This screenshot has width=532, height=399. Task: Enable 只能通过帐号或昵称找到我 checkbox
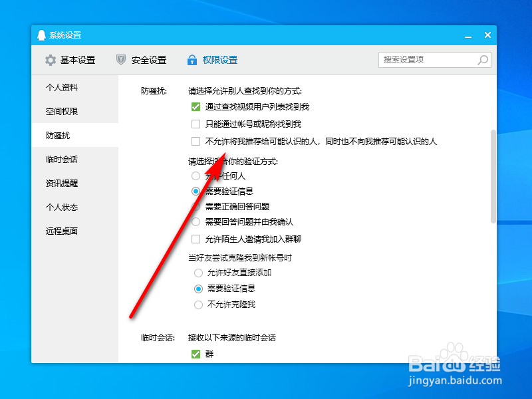(196, 124)
